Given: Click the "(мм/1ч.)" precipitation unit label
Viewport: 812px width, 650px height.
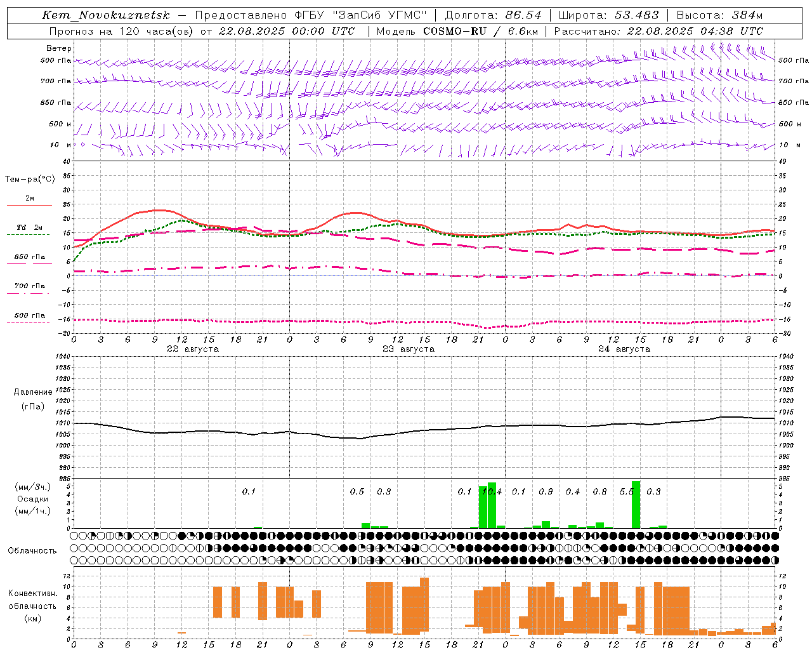Looking at the screenshot, I should pos(33,511).
